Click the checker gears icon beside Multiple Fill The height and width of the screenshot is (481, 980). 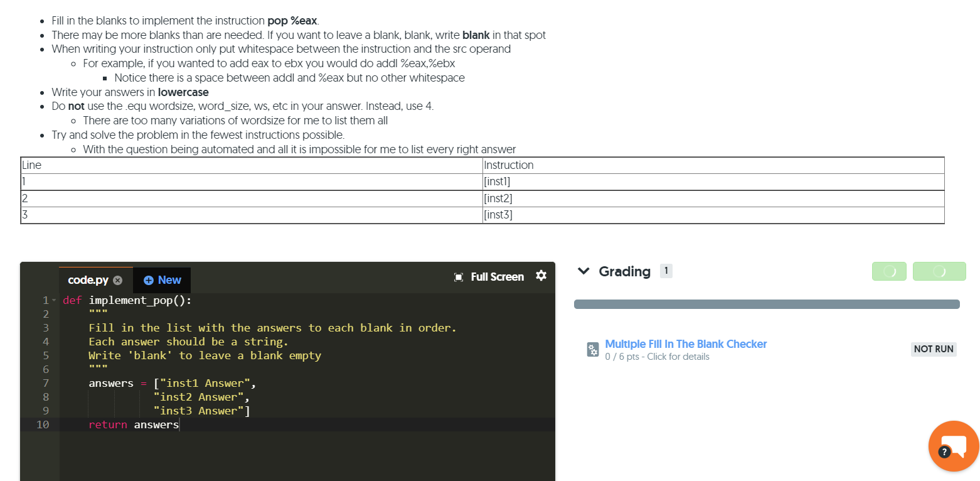click(x=592, y=350)
